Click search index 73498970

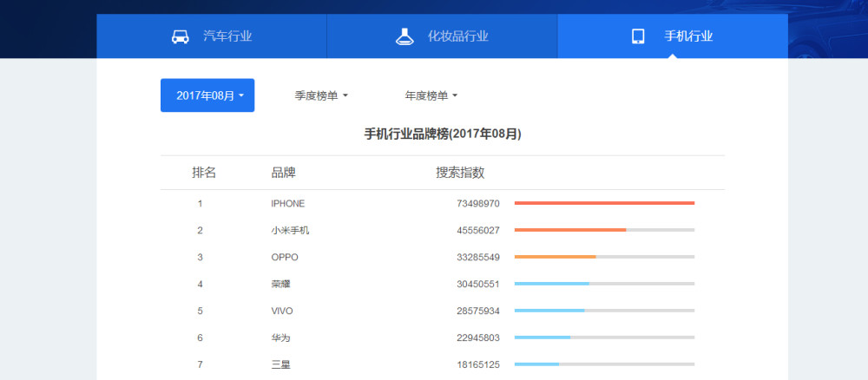pos(478,204)
